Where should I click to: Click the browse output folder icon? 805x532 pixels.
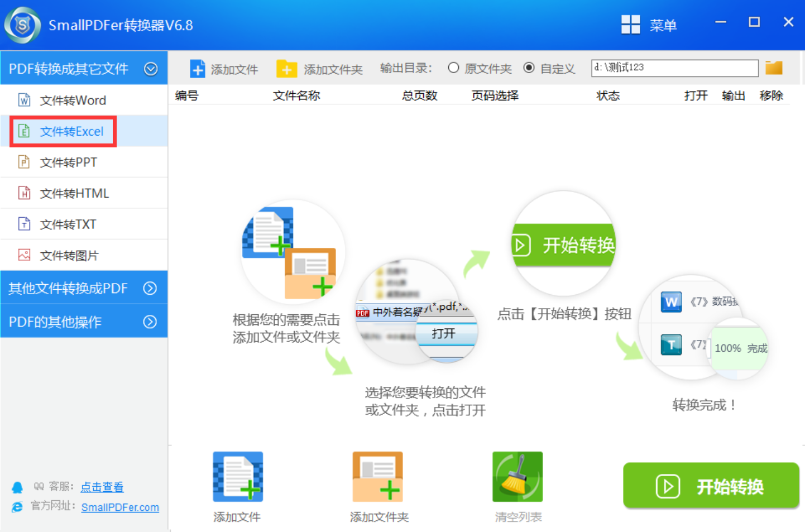click(x=774, y=68)
